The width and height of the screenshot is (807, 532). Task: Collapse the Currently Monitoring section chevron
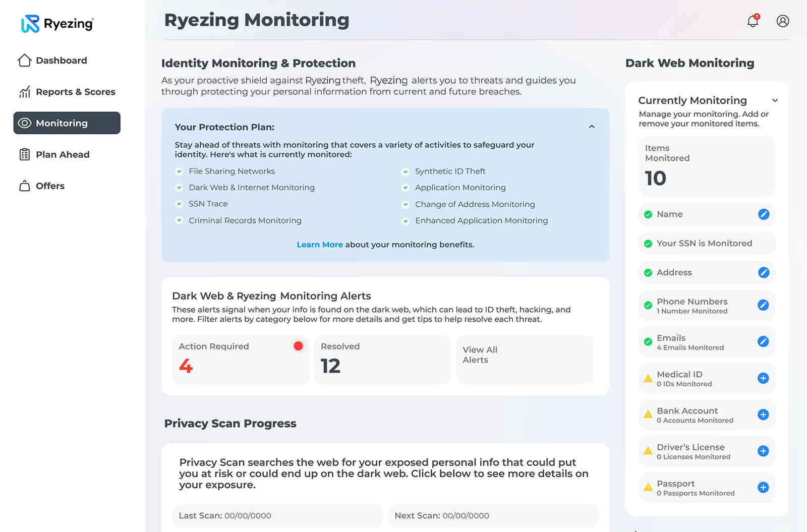click(775, 100)
